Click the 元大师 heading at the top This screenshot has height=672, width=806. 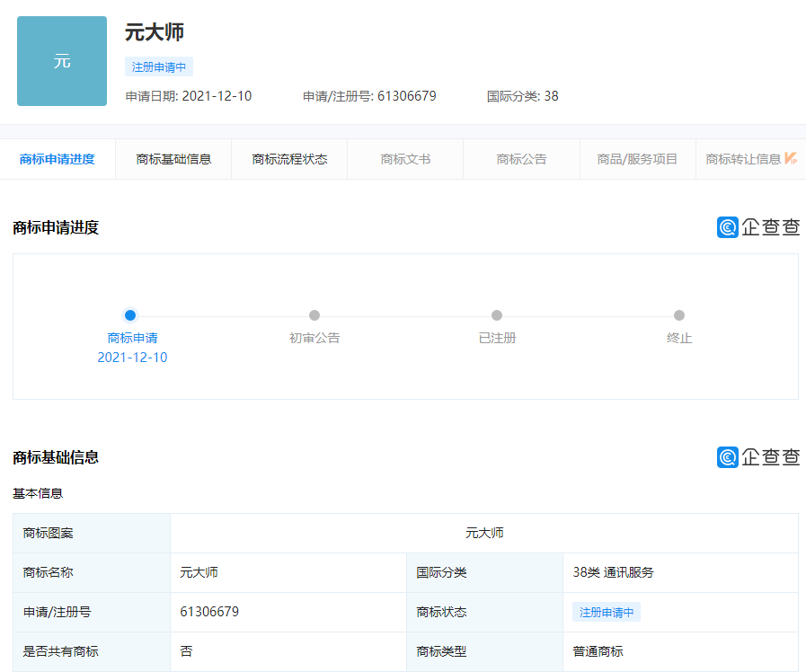pyautogui.click(x=155, y=32)
